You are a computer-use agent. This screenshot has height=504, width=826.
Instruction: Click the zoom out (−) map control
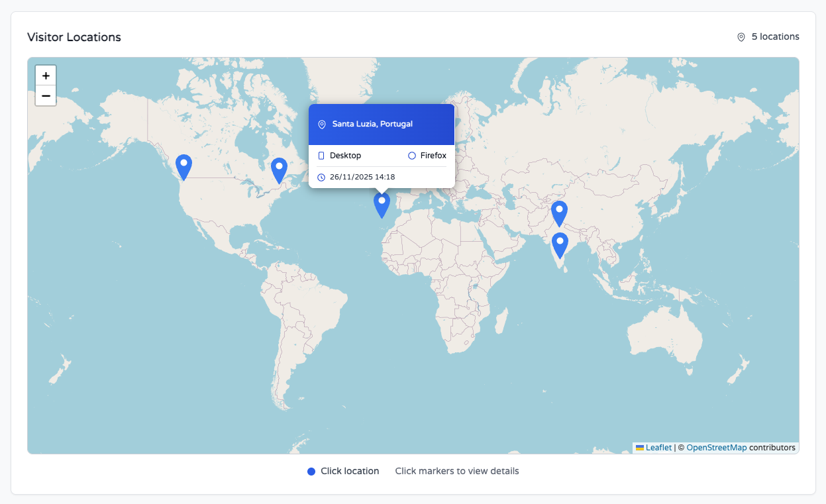pos(46,96)
